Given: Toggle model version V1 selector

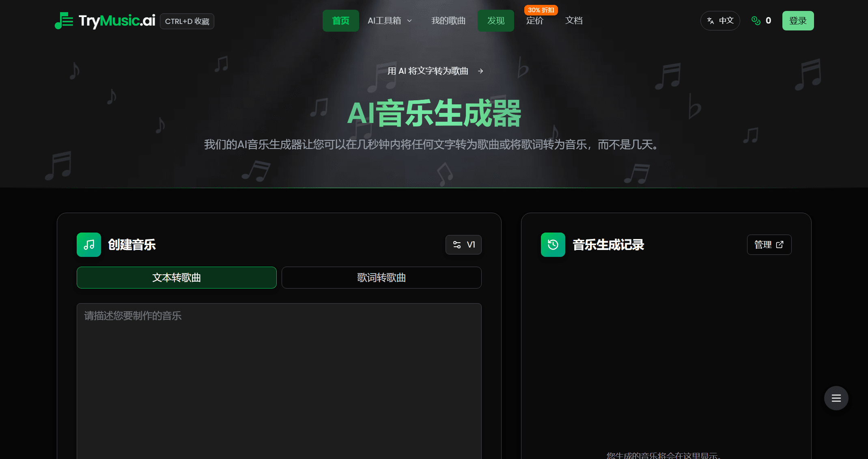Looking at the screenshot, I should [x=463, y=245].
